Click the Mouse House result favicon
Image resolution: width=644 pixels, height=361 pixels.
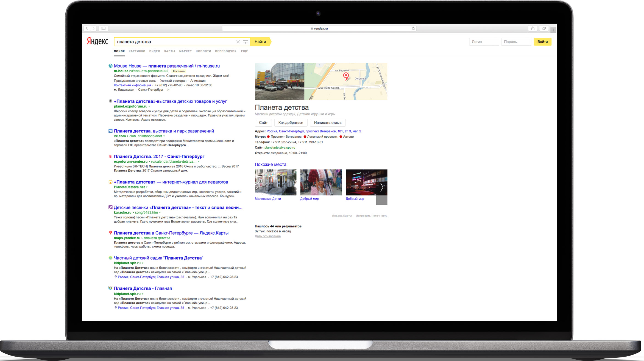point(110,66)
